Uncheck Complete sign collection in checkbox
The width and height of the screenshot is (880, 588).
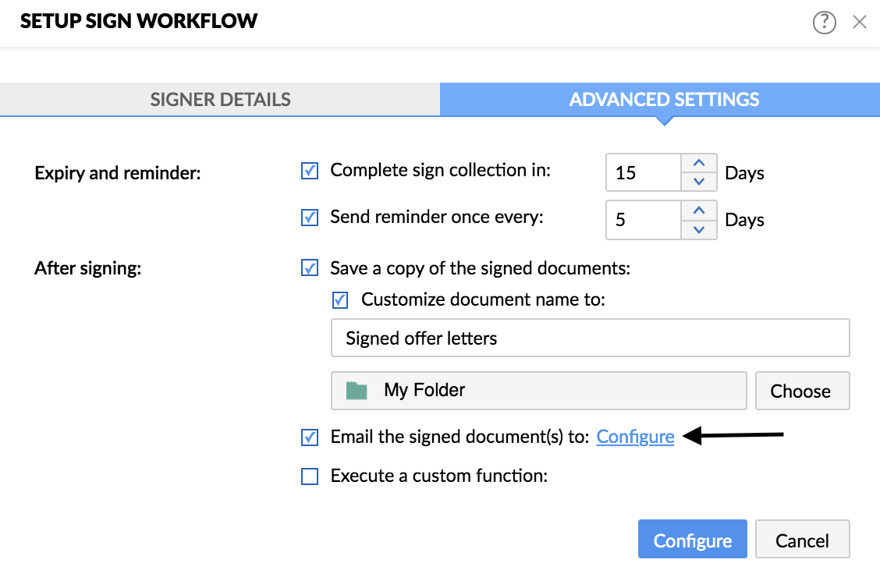309,171
